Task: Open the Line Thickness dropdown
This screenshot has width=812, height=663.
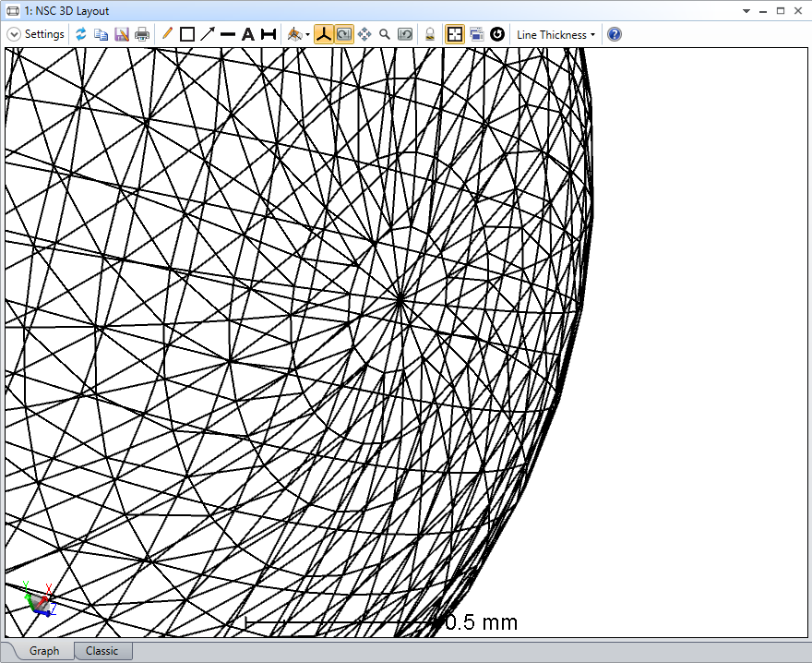Action: click(555, 34)
